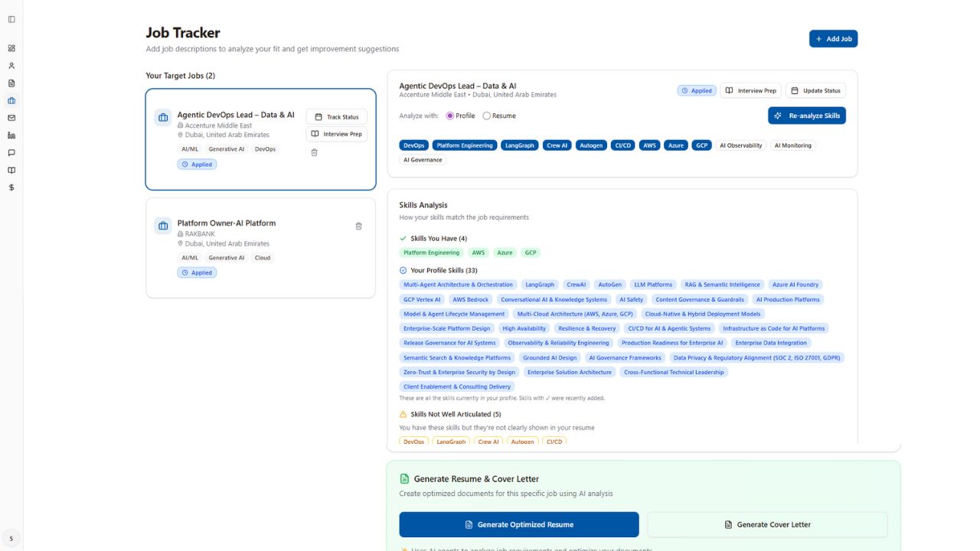
Task: Open Interview Prep in job detail header
Action: tap(750, 90)
